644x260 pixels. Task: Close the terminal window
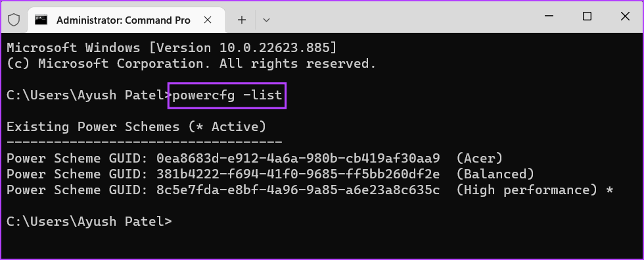(625, 16)
